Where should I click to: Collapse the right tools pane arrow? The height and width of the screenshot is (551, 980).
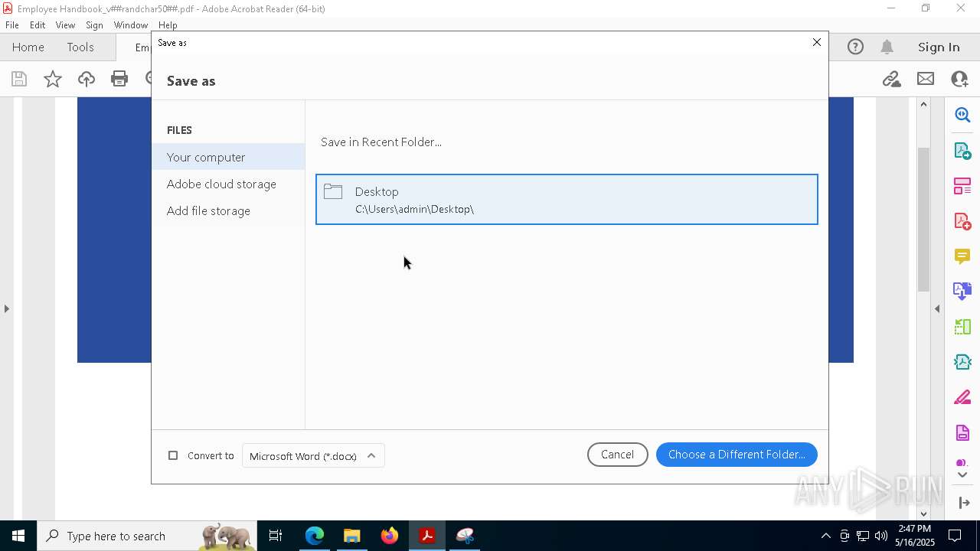(x=937, y=308)
